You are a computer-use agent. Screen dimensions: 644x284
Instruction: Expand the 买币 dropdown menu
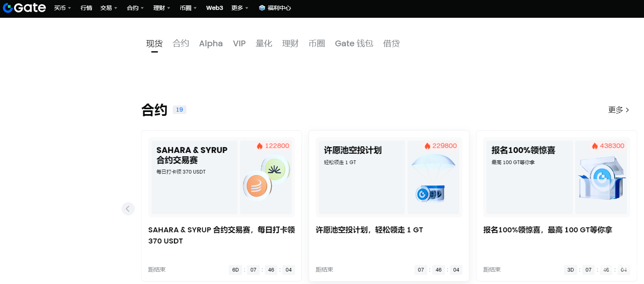click(x=62, y=8)
